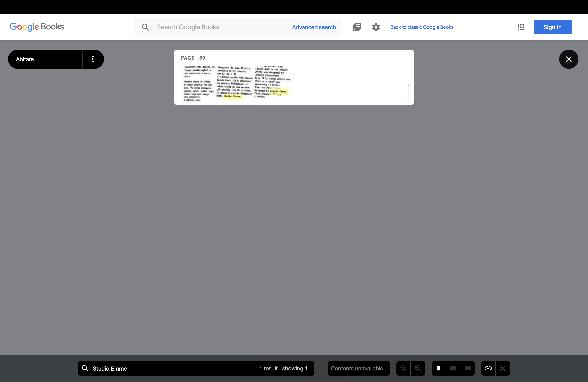
Task: Click the Google Apps grid icon
Action: coord(520,27)
